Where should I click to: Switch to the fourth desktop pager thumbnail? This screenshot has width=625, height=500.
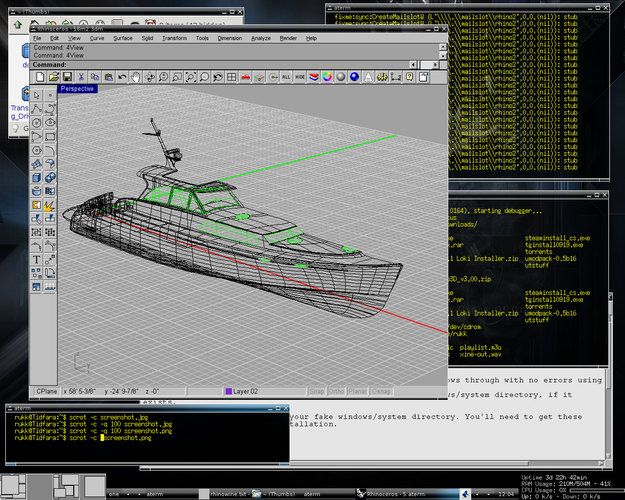94,486
